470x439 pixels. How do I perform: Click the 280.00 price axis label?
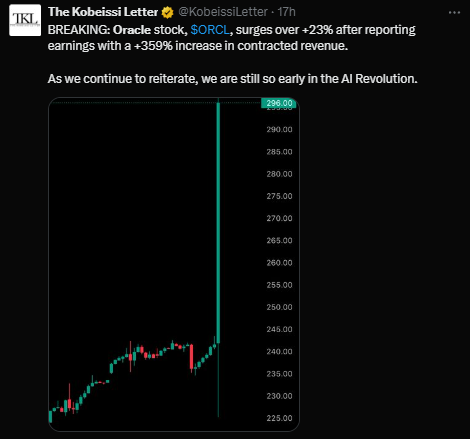279,174
